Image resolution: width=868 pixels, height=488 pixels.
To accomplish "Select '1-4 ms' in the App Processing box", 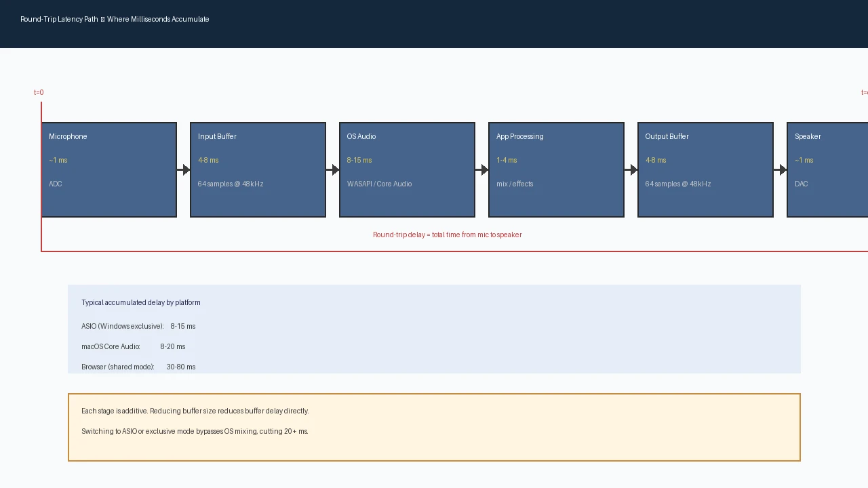I will point(507,160).
